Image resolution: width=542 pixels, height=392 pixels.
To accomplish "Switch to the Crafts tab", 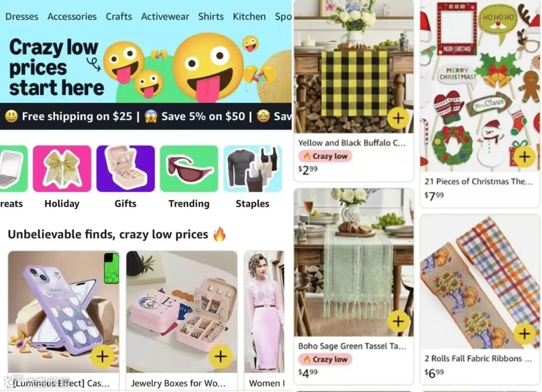I will [x=119, y=17].
